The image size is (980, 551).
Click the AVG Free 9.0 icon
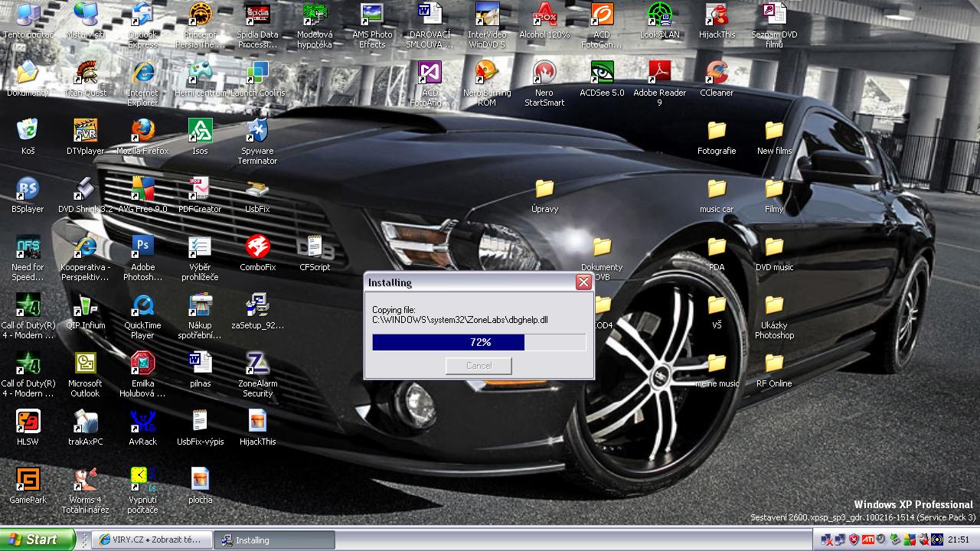142,190
